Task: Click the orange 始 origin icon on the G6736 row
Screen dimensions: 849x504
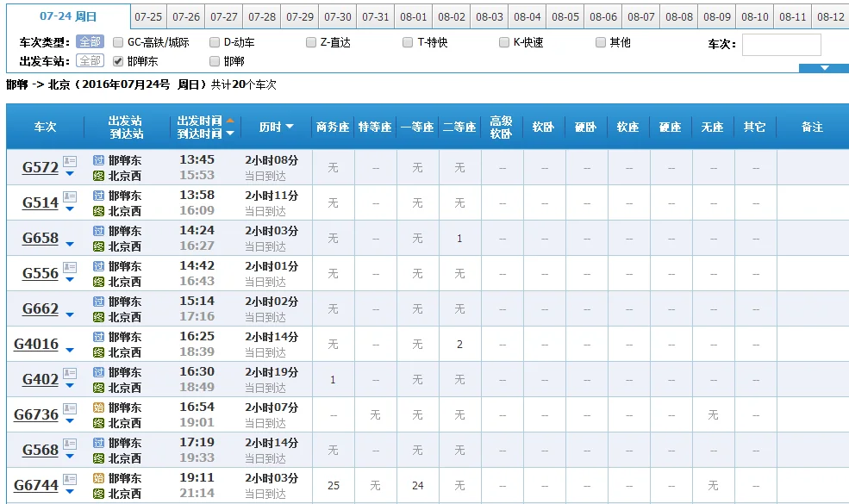Action: [x=97, y=407]
